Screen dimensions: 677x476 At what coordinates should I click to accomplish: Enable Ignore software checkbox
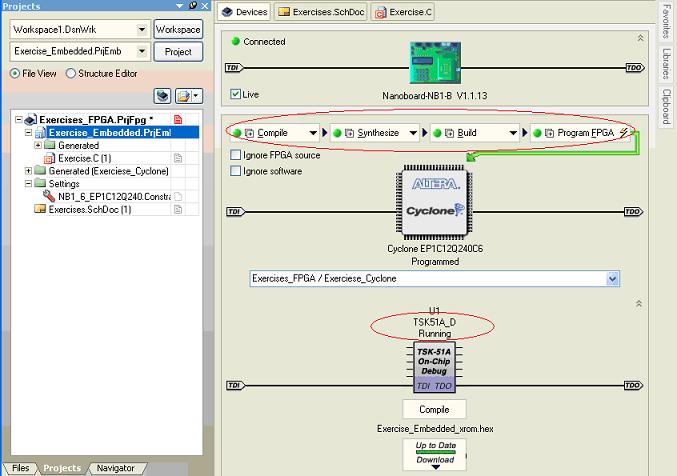pyautogui.click(x=235, y=171)
